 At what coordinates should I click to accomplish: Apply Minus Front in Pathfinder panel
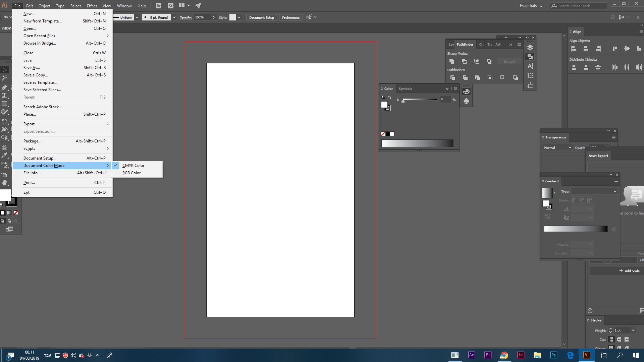[x=464, y=61]
